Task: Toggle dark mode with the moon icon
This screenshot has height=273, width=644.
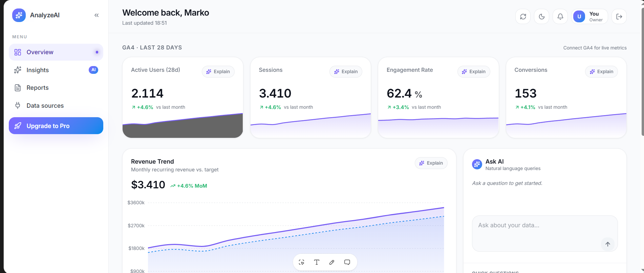Action: pyautogui.click(x=542, y=17)
